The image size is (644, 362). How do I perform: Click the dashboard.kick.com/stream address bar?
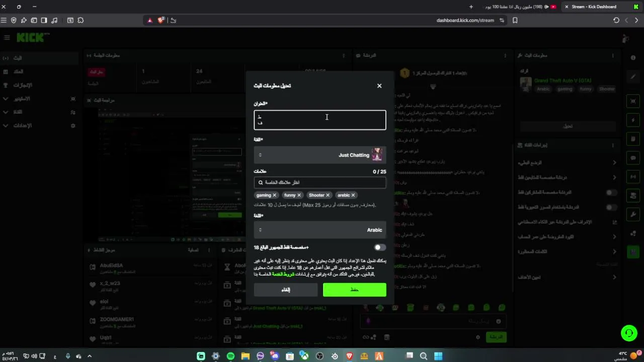[x=465, y=20]
